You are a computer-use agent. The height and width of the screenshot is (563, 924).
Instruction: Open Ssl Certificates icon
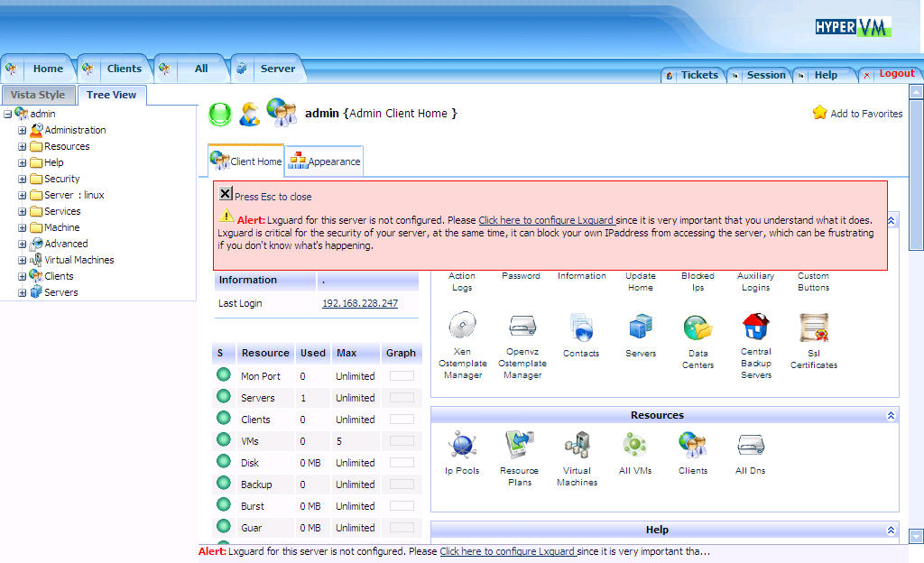(x=813, y=328)
